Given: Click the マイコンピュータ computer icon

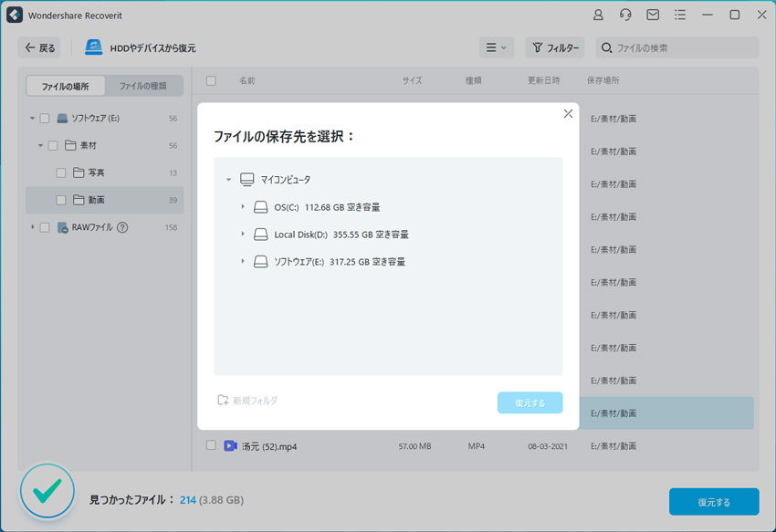Looking at the screenshot, I should 247,179.
